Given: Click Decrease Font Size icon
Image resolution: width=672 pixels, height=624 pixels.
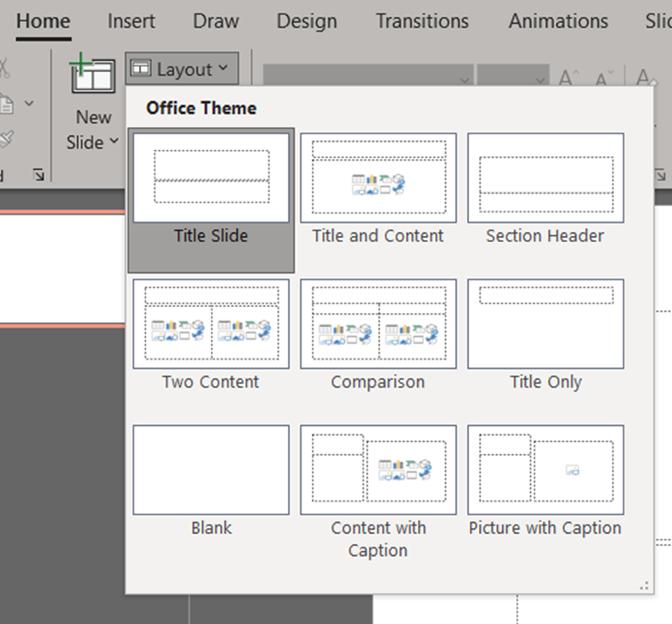Looking at the screenshot, I should [603, 78].
